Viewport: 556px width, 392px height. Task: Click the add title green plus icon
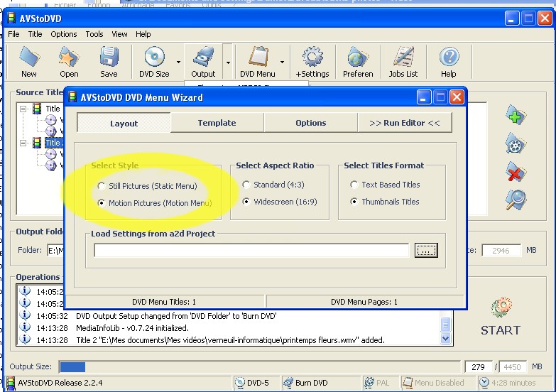tap(516, 116)
